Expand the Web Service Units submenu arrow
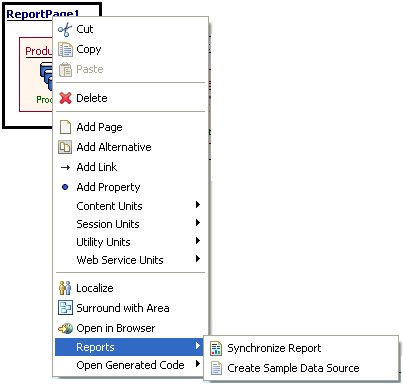Screen dimensions: 403x384 point(198,259)
